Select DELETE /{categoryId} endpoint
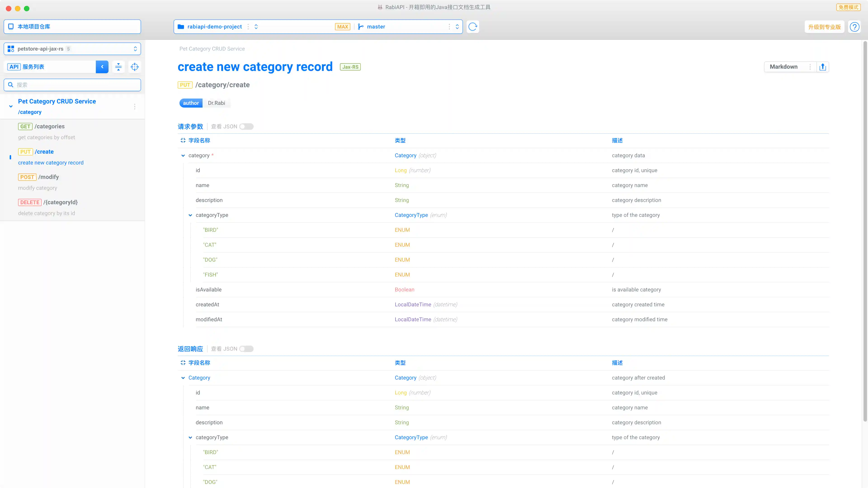Viewport: 868px width, 488px height. point(60,202)
